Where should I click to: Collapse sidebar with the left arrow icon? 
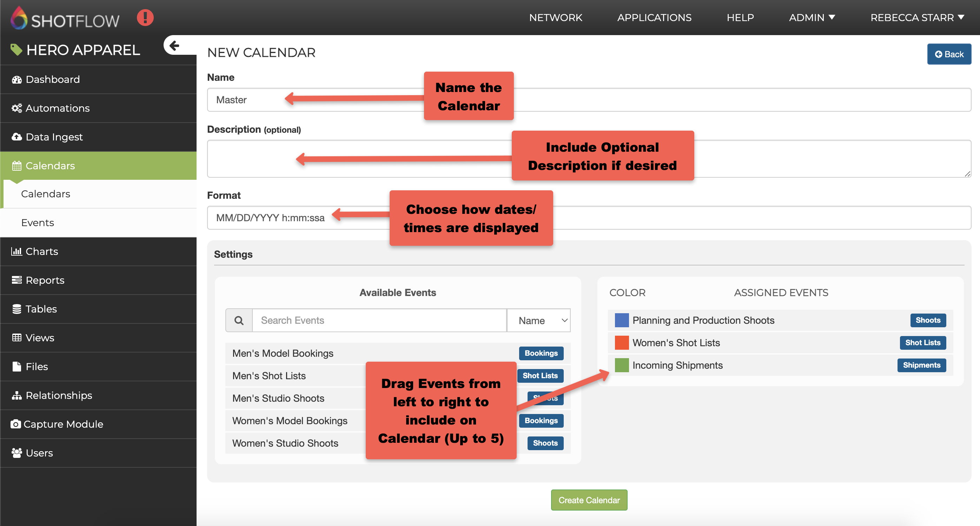coord(174,46)
